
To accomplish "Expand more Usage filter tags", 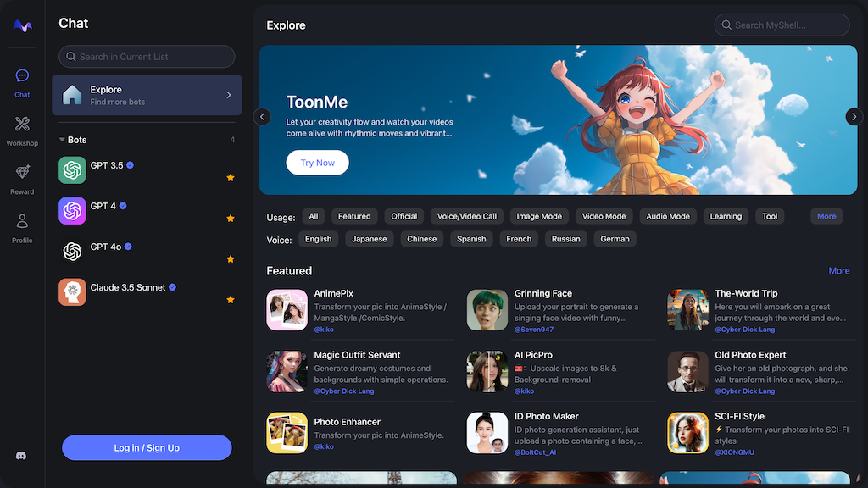I will click(826, 216).
